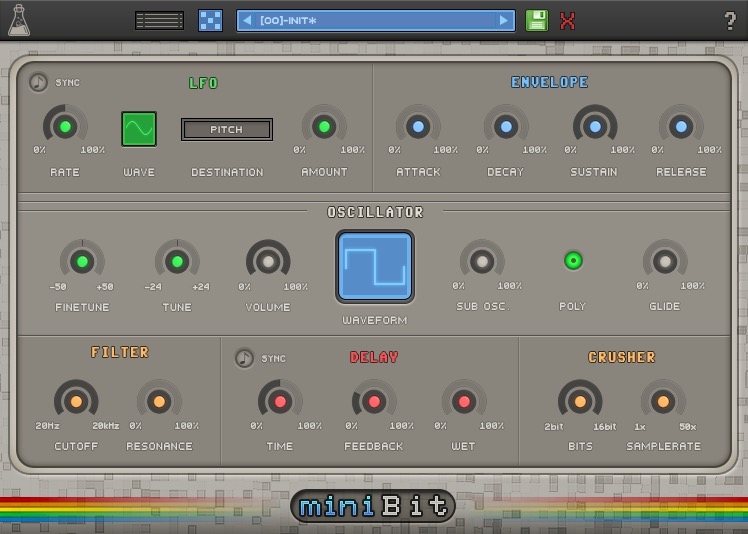Click the crusher Bits knob
Screen dimensions: 748x534
[x=580, y=401]
